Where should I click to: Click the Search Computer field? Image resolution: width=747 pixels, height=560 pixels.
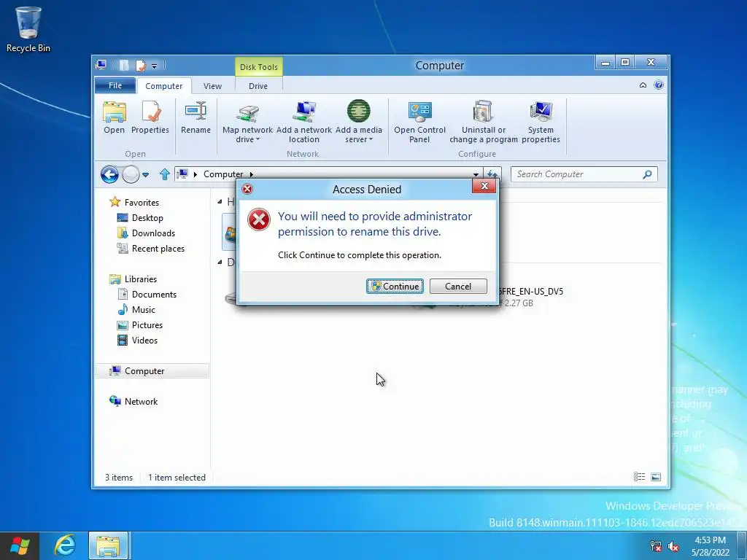tap(584, 174)
